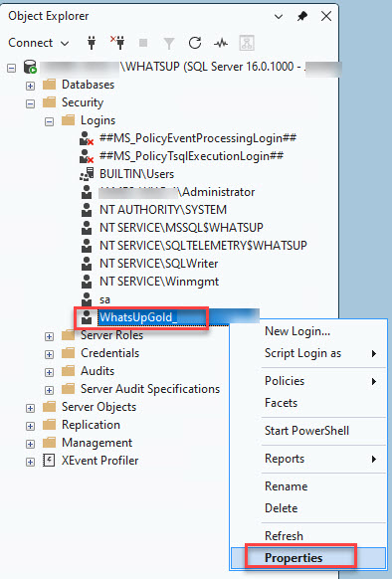Click the Logins folder icon
This screenshot has width=392, height=579.
point(68,120)
